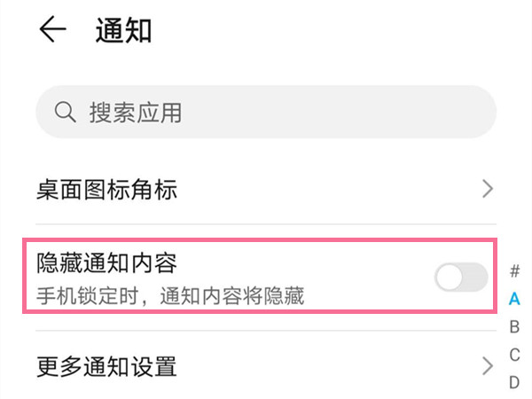The image size is (532, 399).
Task: Open the 更多通知设置 label
Action: pyautogui.click(x=106, y=365)
